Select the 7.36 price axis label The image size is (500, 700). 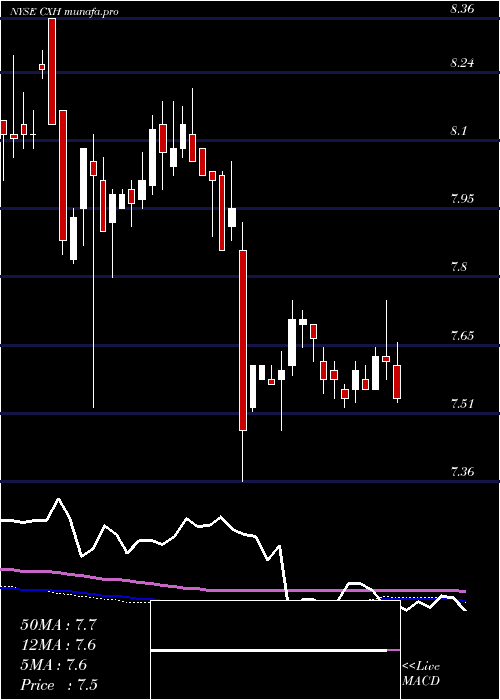click(x=462, y=472)
